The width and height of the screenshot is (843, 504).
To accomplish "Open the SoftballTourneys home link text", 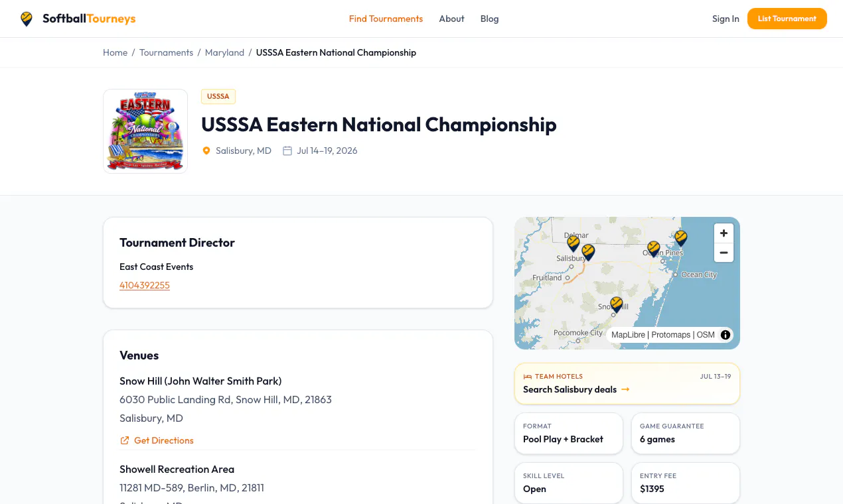I will (89, 19).
